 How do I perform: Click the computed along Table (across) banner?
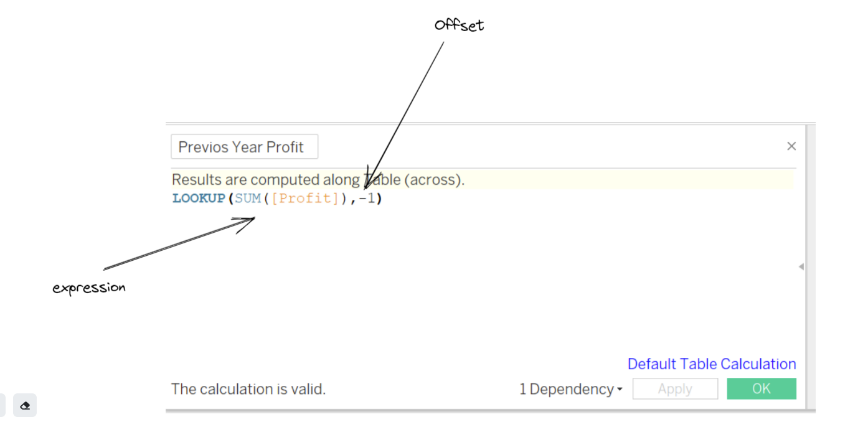pyautogui.click(x=318, y=179)
